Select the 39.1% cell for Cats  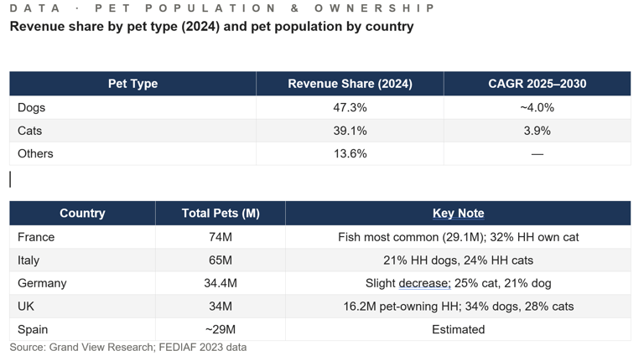(x=350, y=131)
